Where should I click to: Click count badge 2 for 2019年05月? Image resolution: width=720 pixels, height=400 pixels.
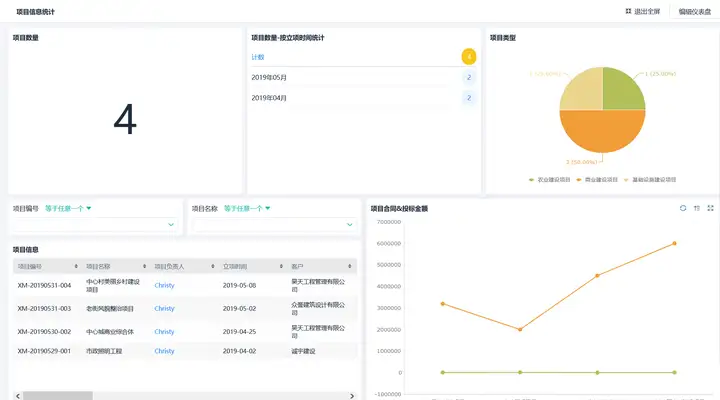[469, 77]
